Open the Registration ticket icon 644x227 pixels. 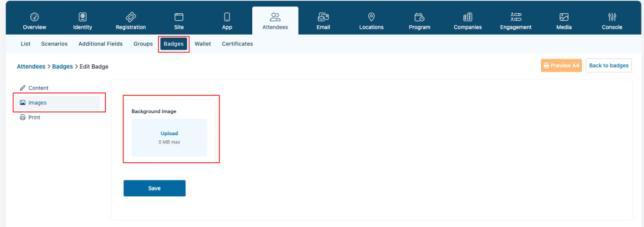[x=131, y=17]
